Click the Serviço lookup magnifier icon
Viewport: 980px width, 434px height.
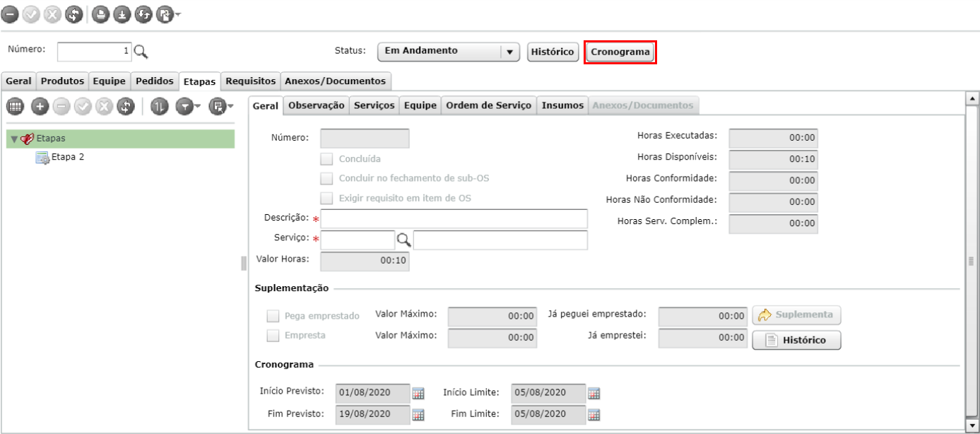click(403, 240)
